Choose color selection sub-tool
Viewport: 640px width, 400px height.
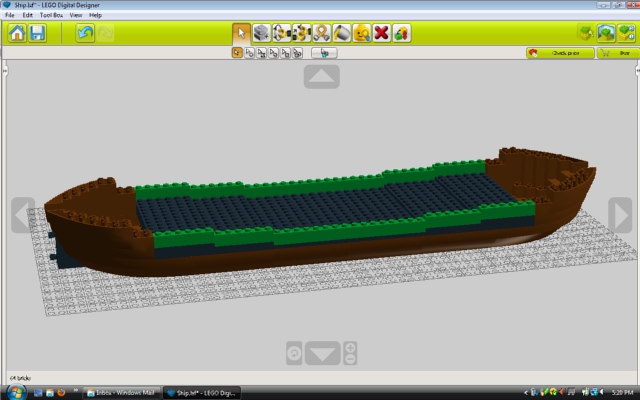pyautogui.click(x=273, y=53)
